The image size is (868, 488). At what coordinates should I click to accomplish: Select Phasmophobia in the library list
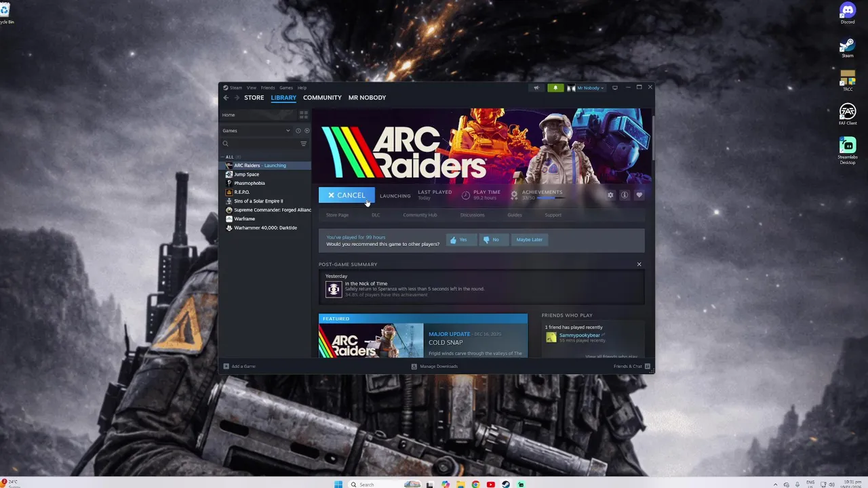266,183
